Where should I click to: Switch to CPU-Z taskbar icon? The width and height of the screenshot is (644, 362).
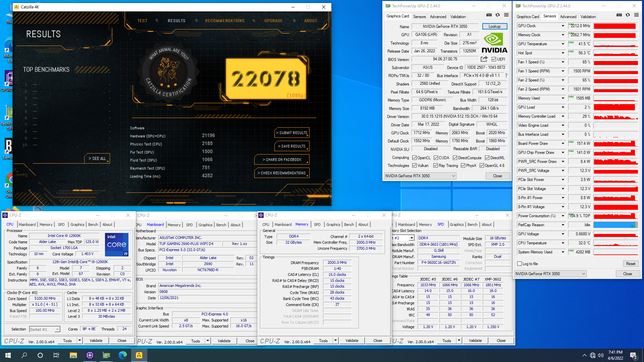pyautogui.click(x=90, y=355)
